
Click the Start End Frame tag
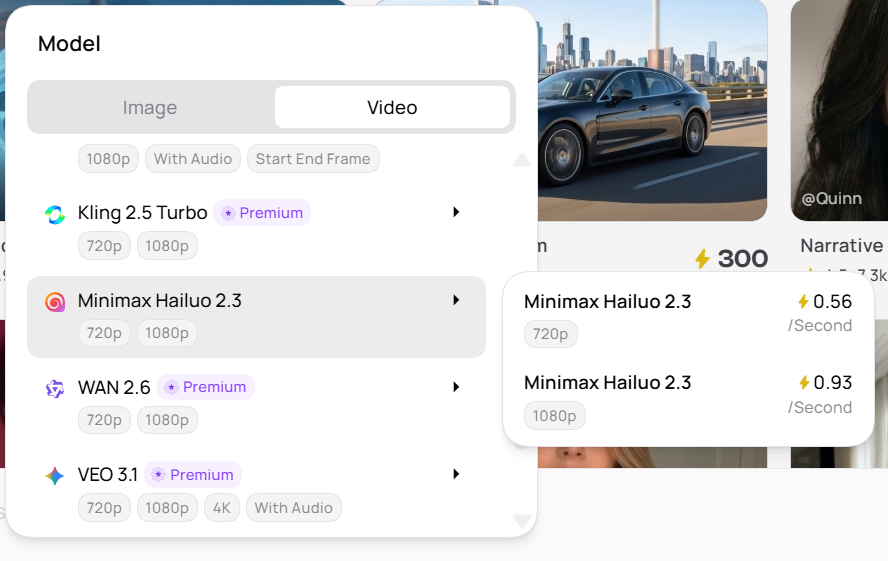pyautogui.click(x=313, y=159)
